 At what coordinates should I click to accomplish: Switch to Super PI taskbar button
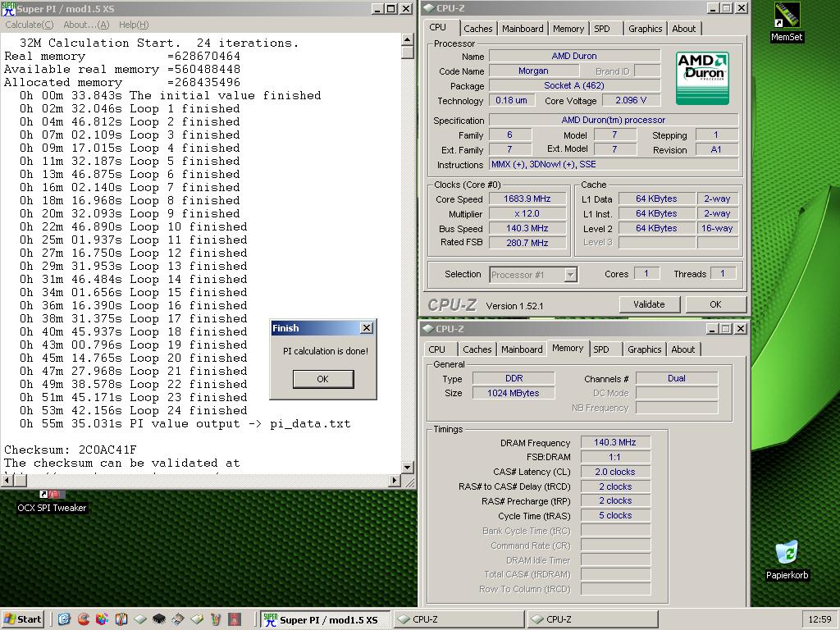[x=326, y=619]
